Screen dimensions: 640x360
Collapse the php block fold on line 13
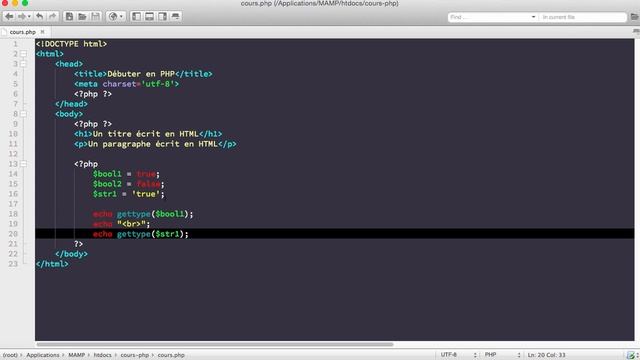tap(24, 164)
